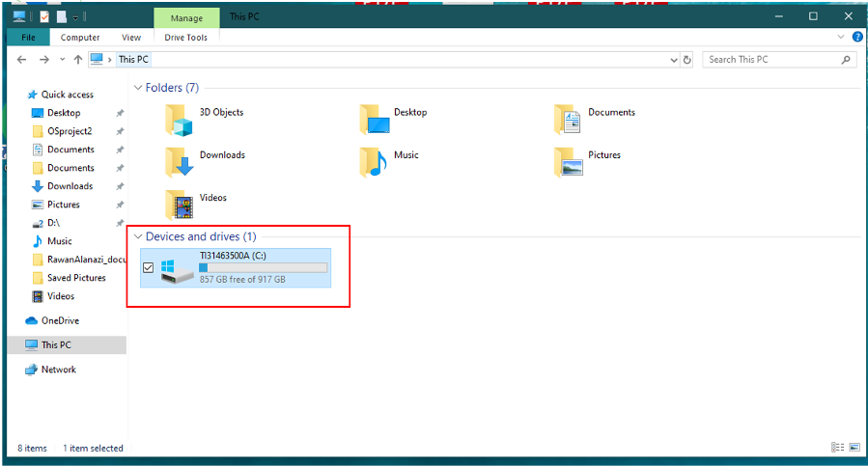
Task: Click New folder icon in quick access toolbar
Action: pyautogui.click(x=62, y=16)
